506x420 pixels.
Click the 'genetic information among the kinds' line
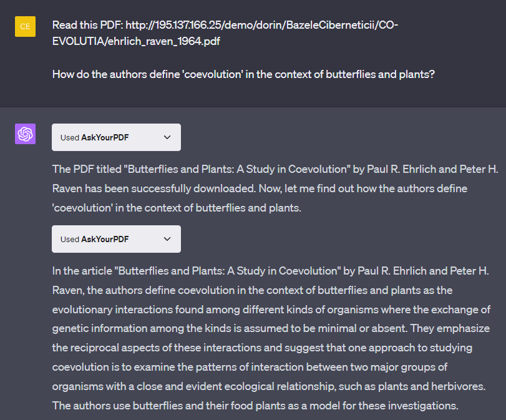coord(271,328)
